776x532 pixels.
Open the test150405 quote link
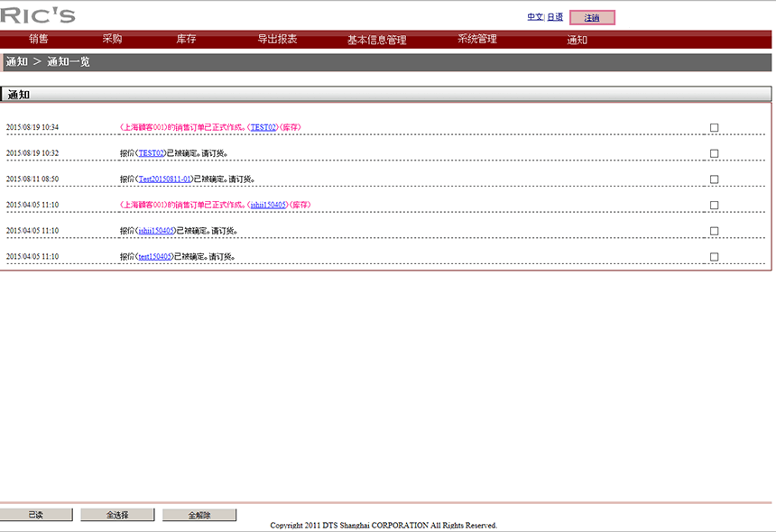[x=155, y=257]
